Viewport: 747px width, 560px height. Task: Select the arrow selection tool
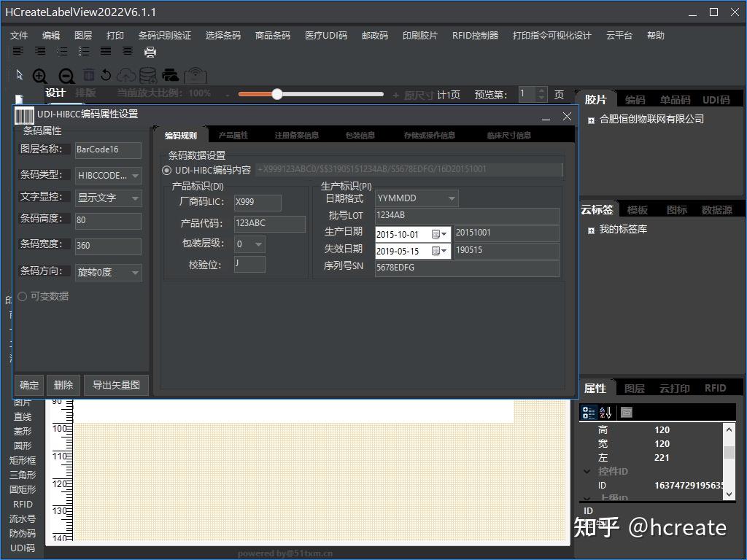point(18,75)
